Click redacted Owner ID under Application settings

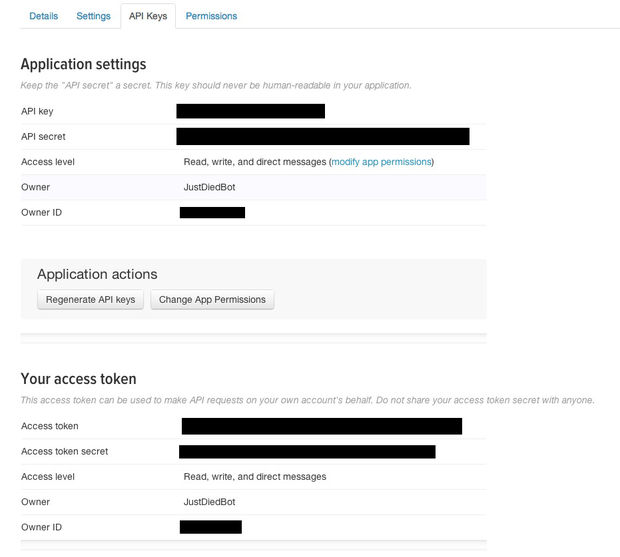pyautogui.click(x=212, y=212)
